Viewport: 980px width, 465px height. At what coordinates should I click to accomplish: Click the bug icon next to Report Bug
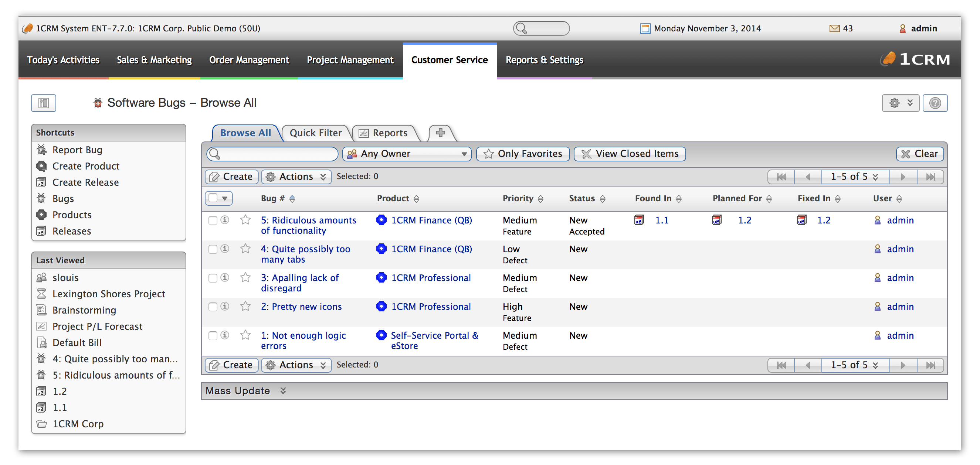pos(41,150)
